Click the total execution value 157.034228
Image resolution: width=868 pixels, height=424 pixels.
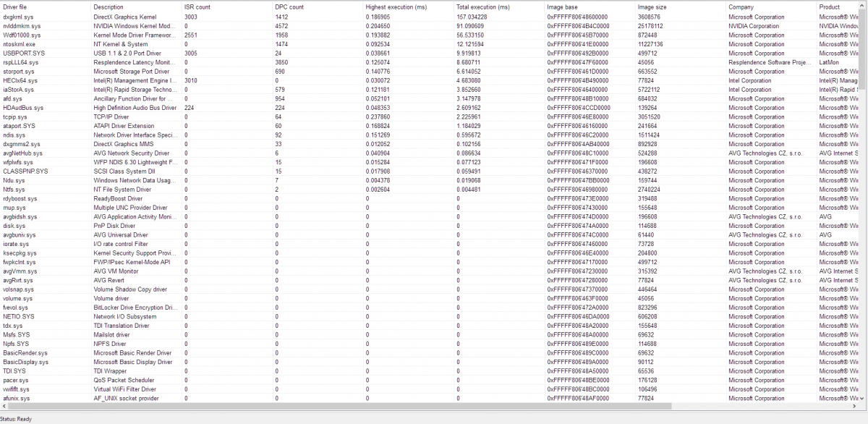(x=472, y=17)
